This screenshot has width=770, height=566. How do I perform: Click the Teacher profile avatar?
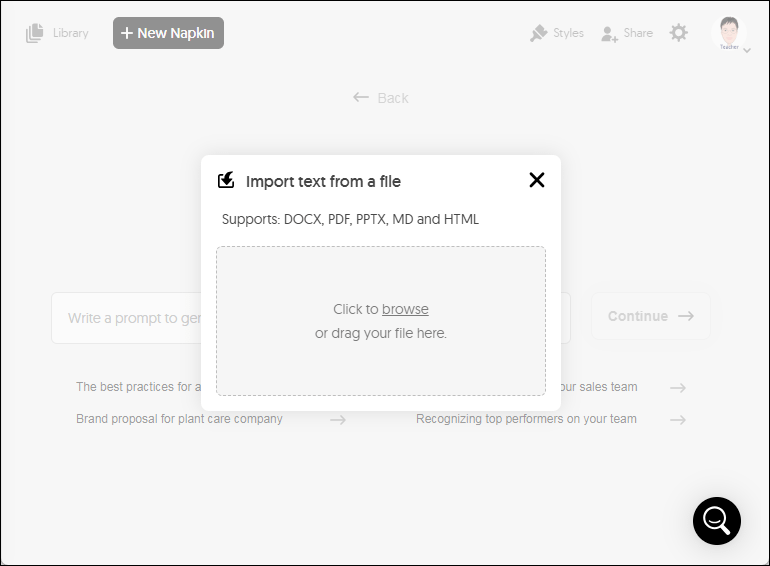[x=729, y=32]
